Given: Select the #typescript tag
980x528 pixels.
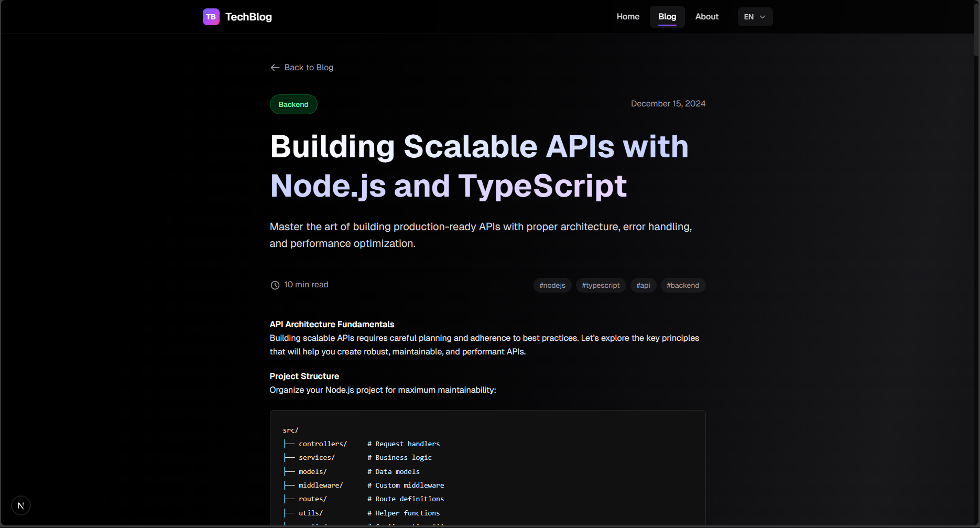Looking at the screenshot, I should coord(601,285).
